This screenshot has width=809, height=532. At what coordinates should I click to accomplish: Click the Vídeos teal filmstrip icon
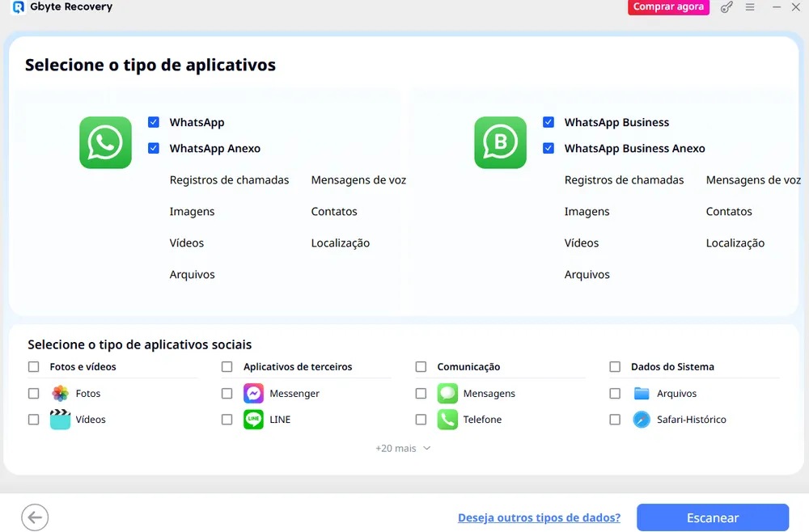[61, 419]
